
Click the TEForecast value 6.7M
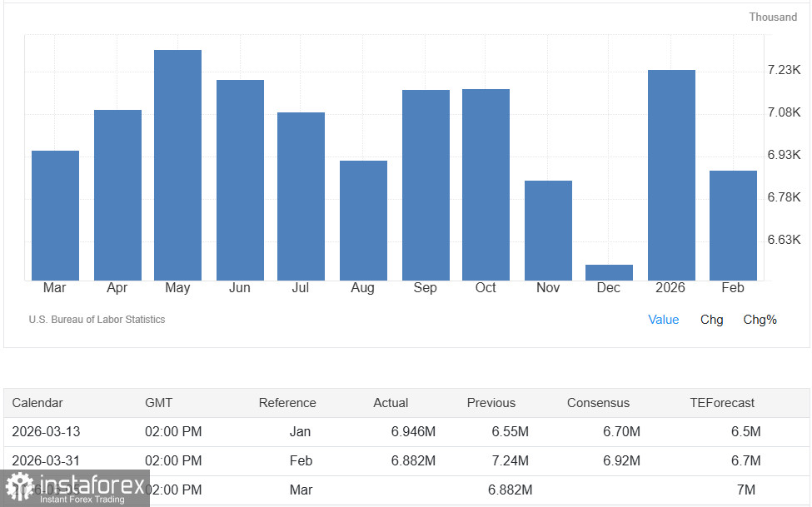tap(745, 460)
